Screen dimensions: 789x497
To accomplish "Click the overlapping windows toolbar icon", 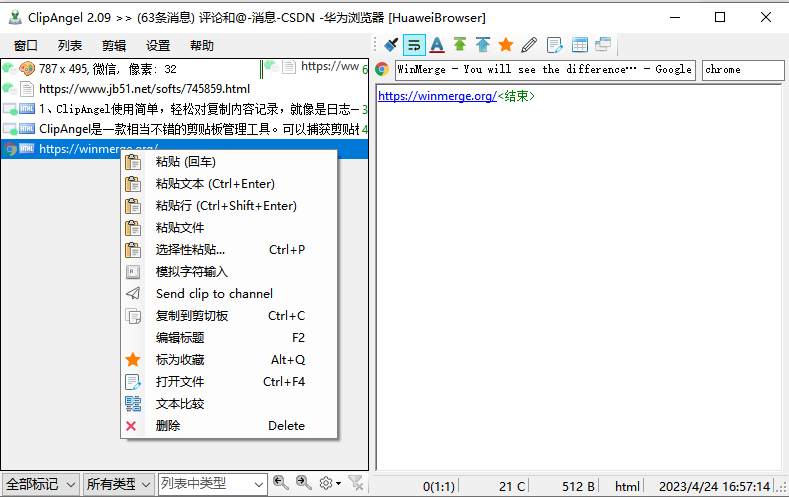I will click(x=603, y=45).
